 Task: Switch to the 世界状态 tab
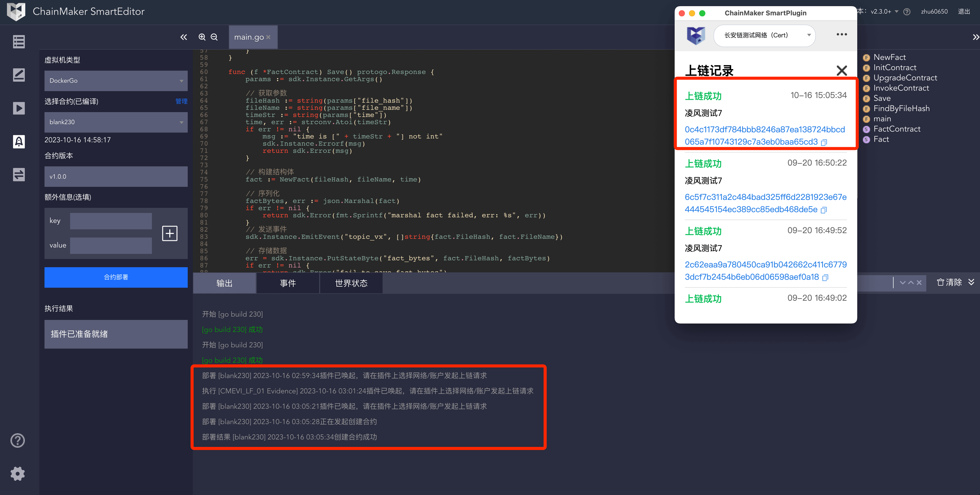click(x=351, y=283)
